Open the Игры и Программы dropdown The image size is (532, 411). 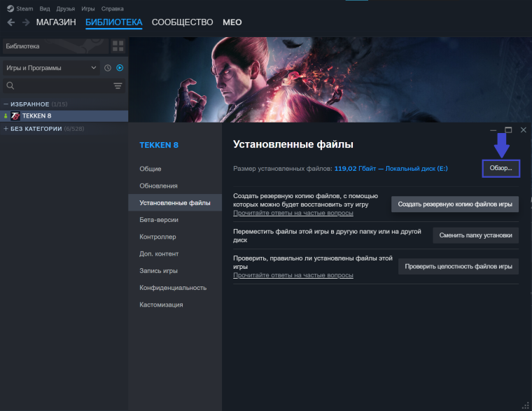(x=51, y=68)
